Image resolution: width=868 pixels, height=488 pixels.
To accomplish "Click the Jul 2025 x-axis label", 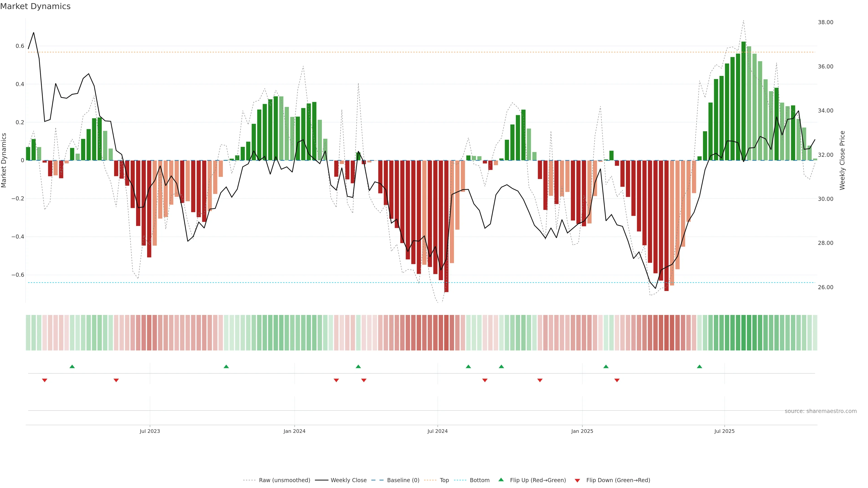I will click(724, 431).
